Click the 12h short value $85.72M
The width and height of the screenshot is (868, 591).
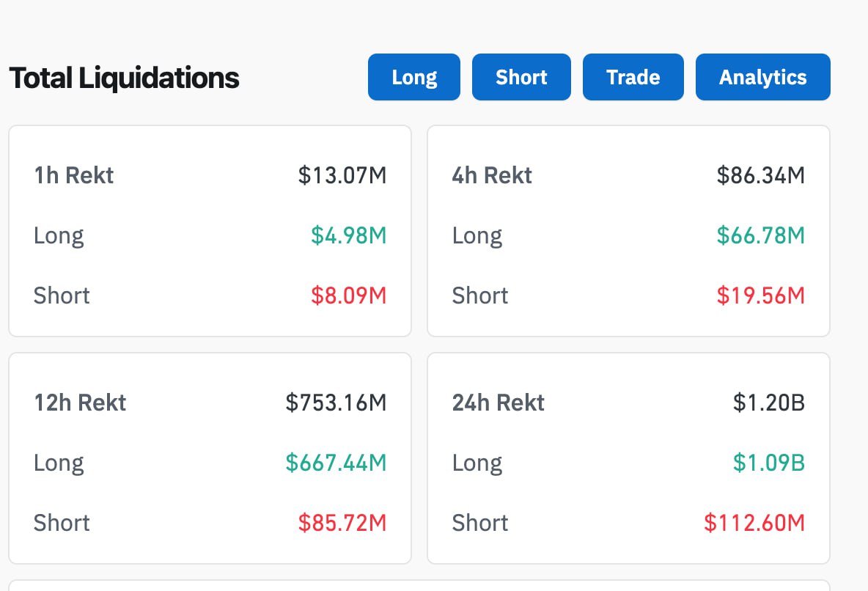pyautogui.click(x=342, y=522)
